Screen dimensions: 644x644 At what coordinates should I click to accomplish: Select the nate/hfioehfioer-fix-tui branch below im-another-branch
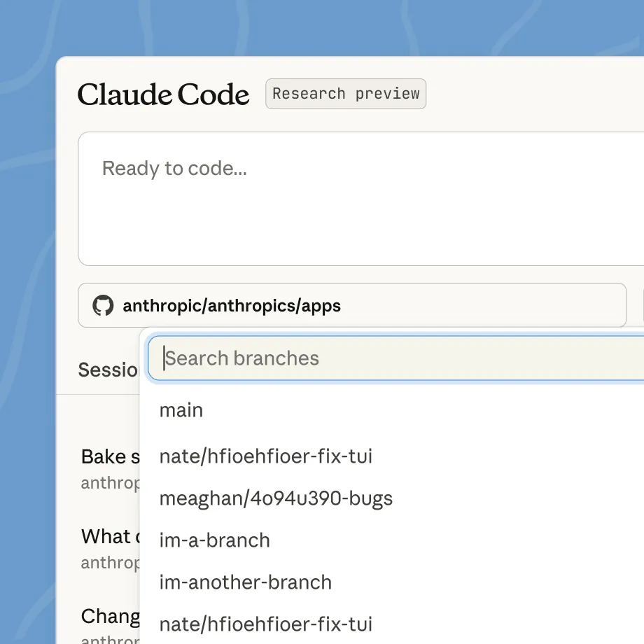pyautogui.click(x=266, y=624)
